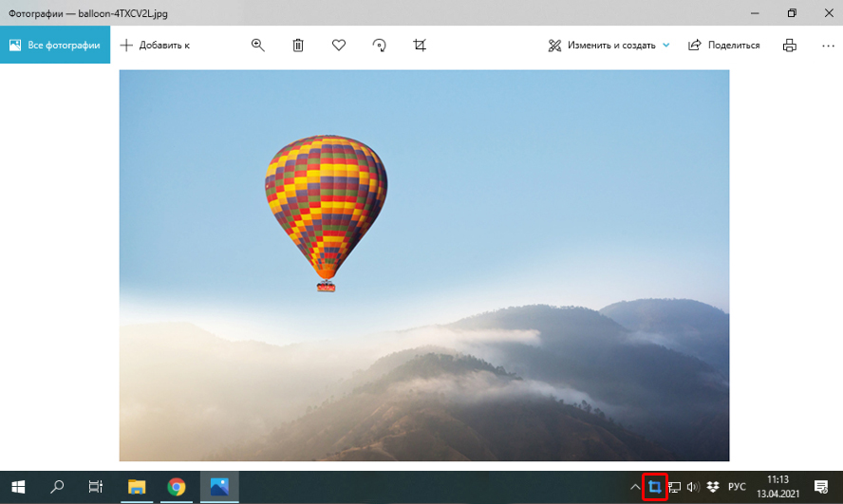Show hidden tray icons chevron
The height and width of the screenshot is (504, 843).
click(636, 487)
